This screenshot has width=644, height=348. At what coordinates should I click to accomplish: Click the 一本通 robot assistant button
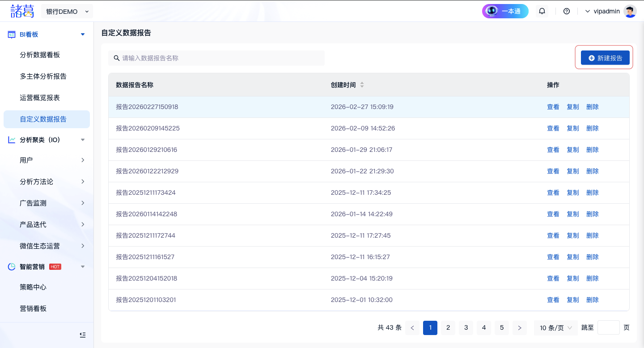point(505,11)
